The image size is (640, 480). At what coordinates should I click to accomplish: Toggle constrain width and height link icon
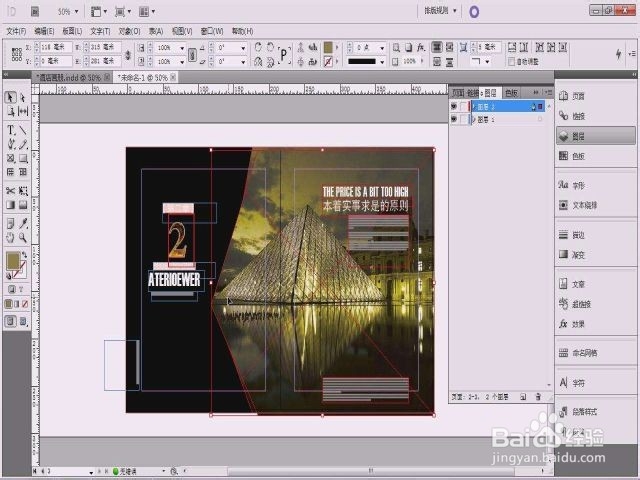click(x=128, y=55)
